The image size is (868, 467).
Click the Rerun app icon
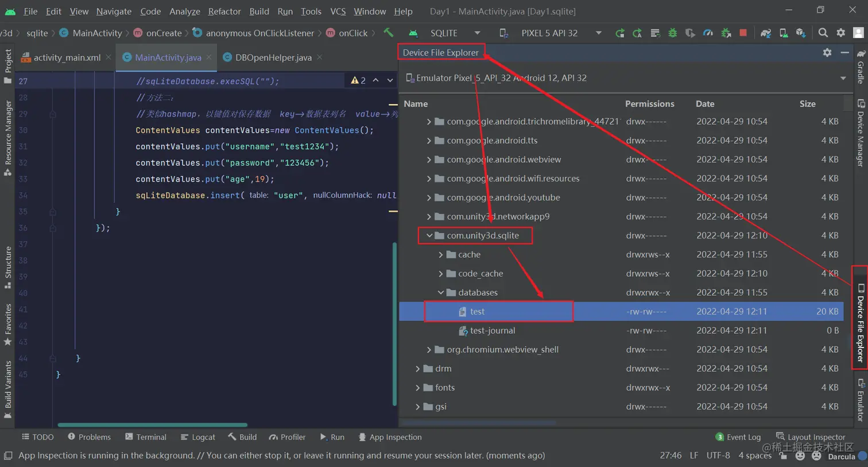pyautogui.click(x=619, y=33)
